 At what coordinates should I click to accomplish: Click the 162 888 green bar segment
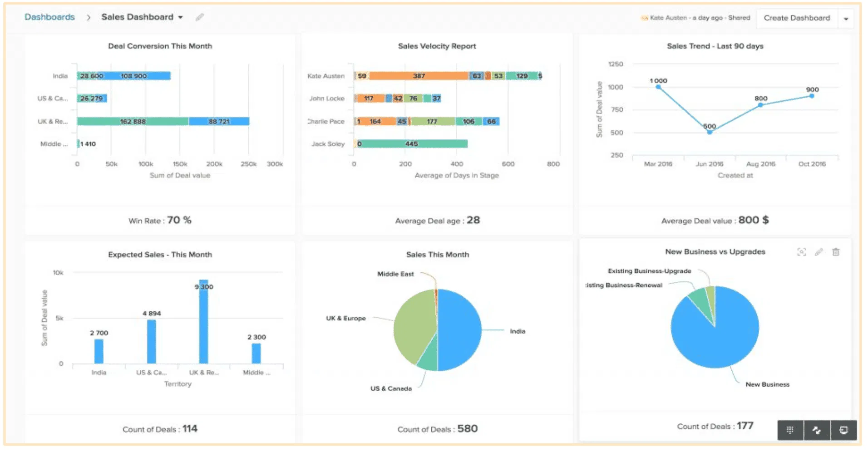(x=133, y=121)
